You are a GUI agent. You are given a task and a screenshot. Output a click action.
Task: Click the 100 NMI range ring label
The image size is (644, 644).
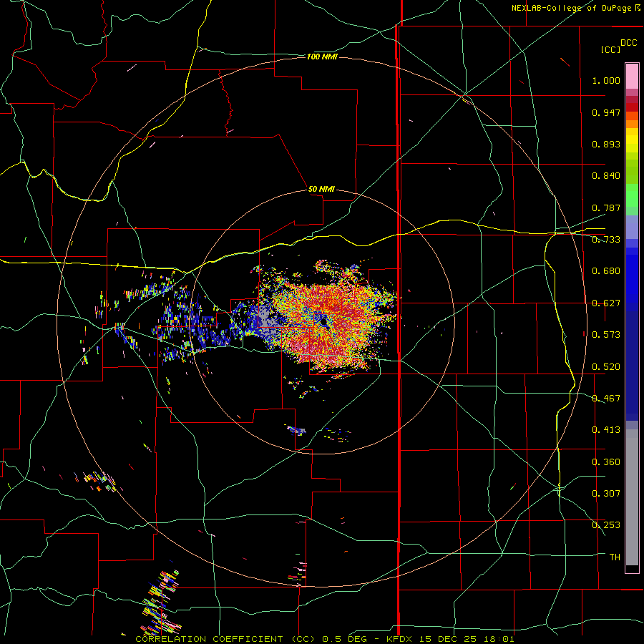(x=322, y=57)
